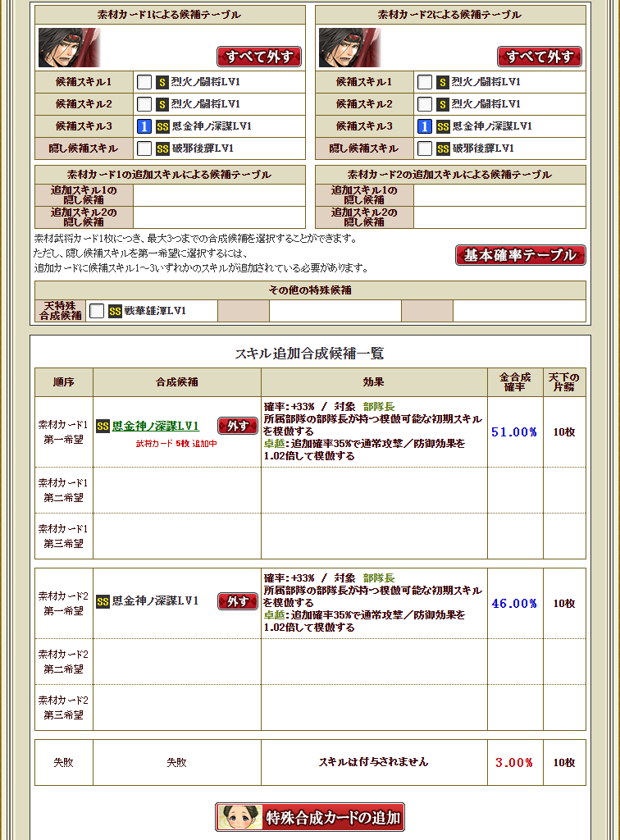Remove card 1 first choice with 外す button
This screenshot has height=840, width=620.
238,426
